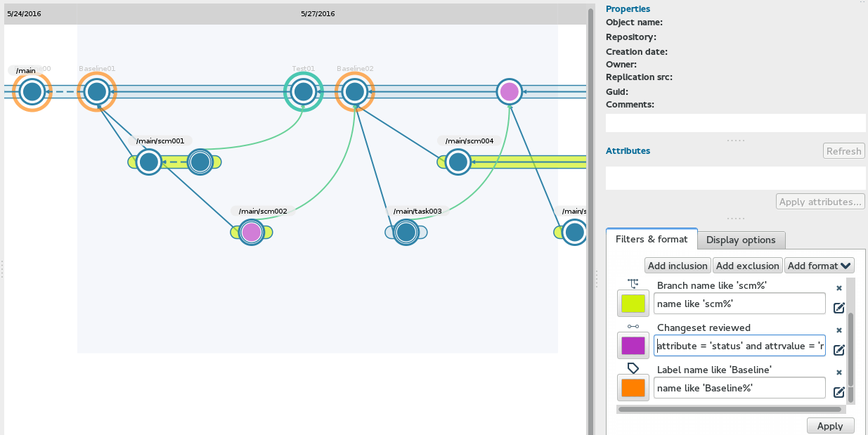
Task: Open the Add format dropdown
Action: pos(819,266)
